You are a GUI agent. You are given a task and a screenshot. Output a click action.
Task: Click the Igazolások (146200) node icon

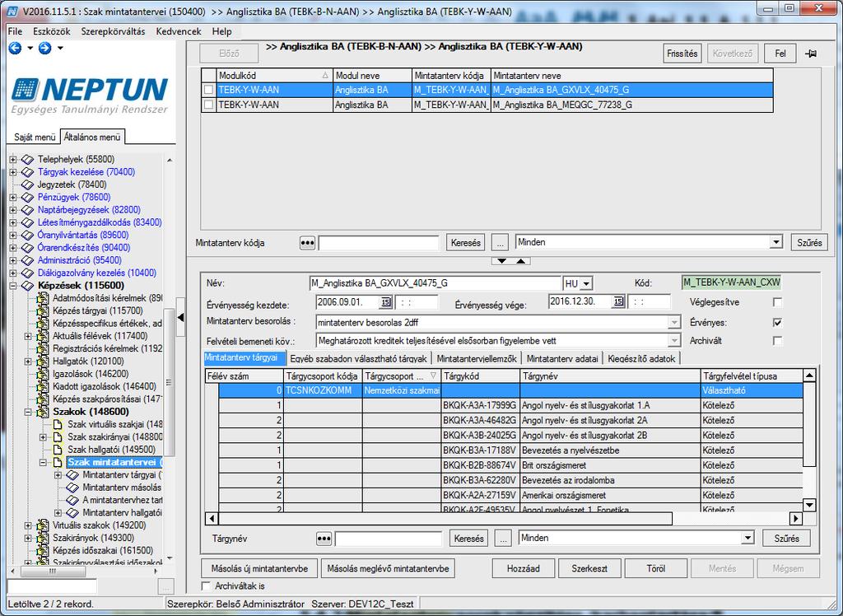click(x=43, y=374)
